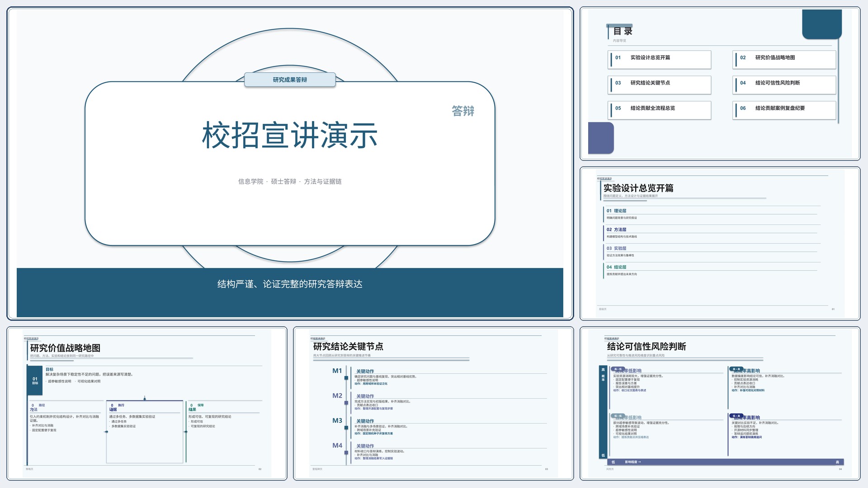Click the down arrow above the 执行 box
The width and height of the screenshot is (868, 488).
145,399
